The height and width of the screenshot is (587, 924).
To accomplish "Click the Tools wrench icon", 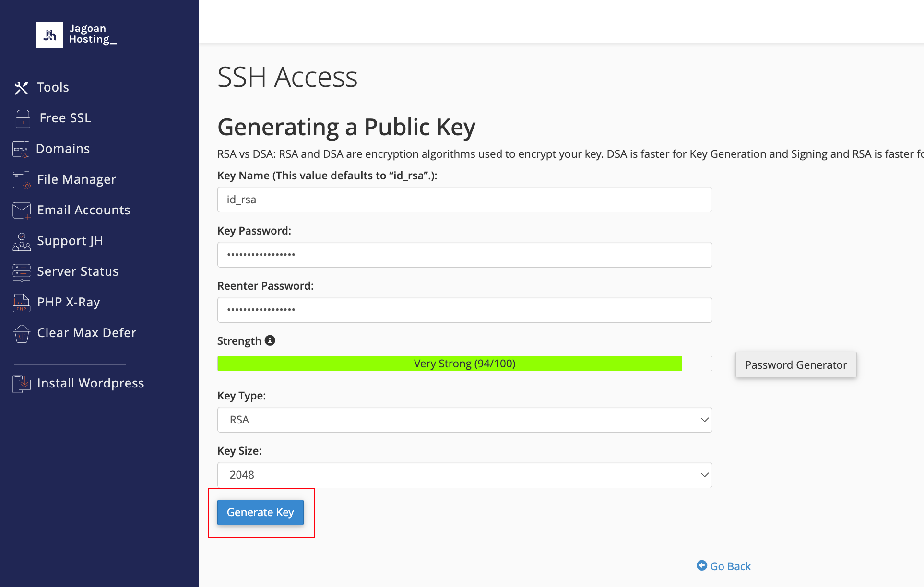I will point(21,88).
